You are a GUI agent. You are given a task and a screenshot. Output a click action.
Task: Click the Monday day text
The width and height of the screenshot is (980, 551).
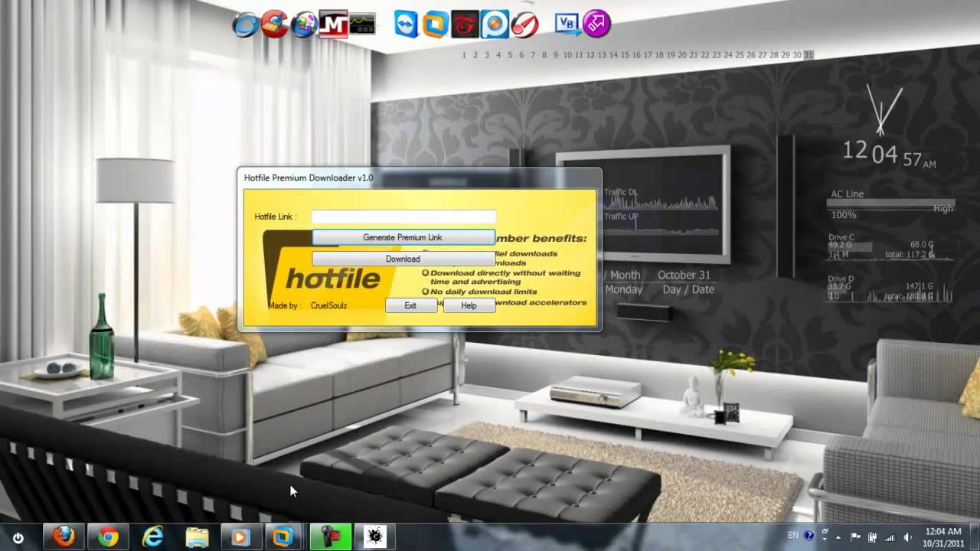(624, 289)
